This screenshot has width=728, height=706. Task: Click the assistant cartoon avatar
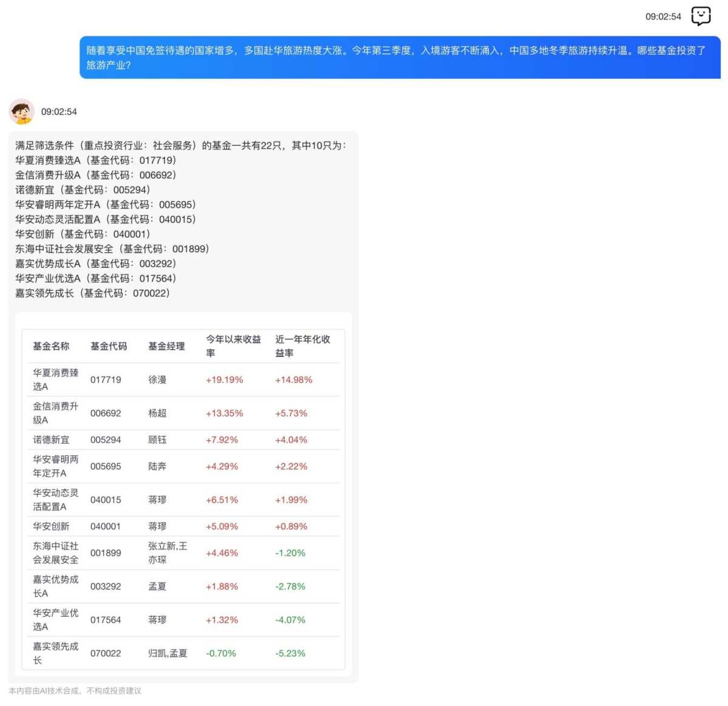[21, 112]
